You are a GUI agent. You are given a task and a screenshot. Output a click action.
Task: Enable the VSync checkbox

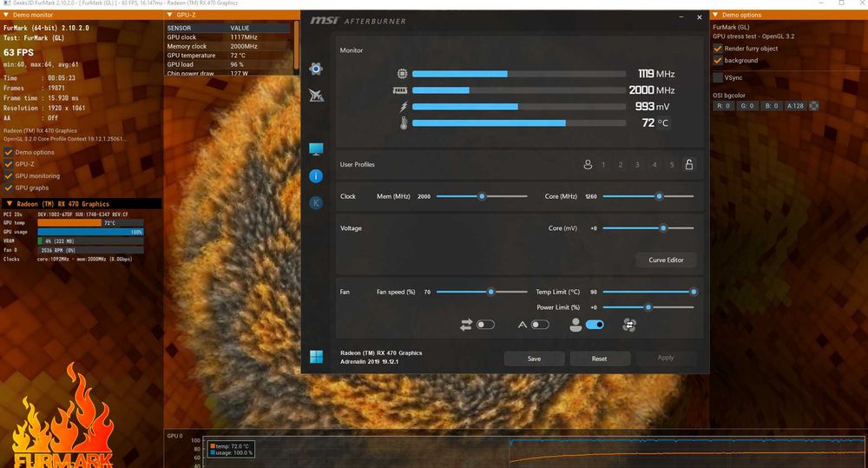(718, 77)
